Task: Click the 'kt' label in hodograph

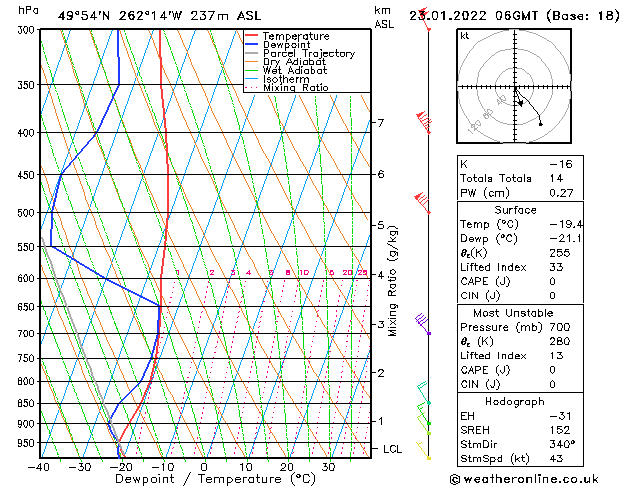Action: (x=465, y=36)
